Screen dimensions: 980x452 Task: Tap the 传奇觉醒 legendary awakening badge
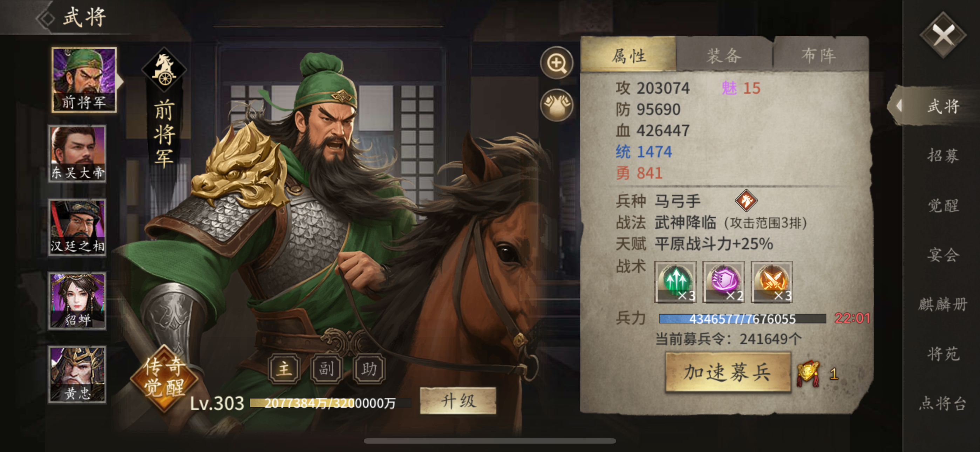pyautogui.click(x=164, y=377)
